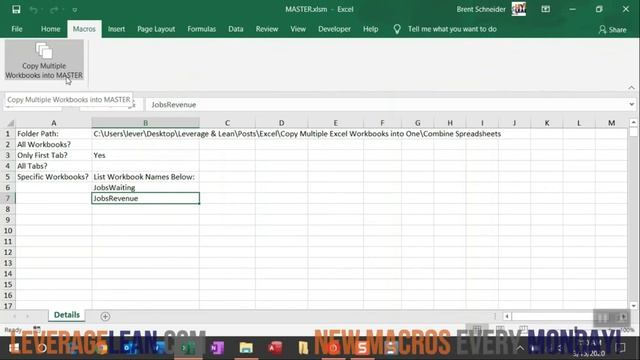This screenshot has height=360, width=640.
Task: Click the macro recording icon in status bar
Action: tap(37, 329)
